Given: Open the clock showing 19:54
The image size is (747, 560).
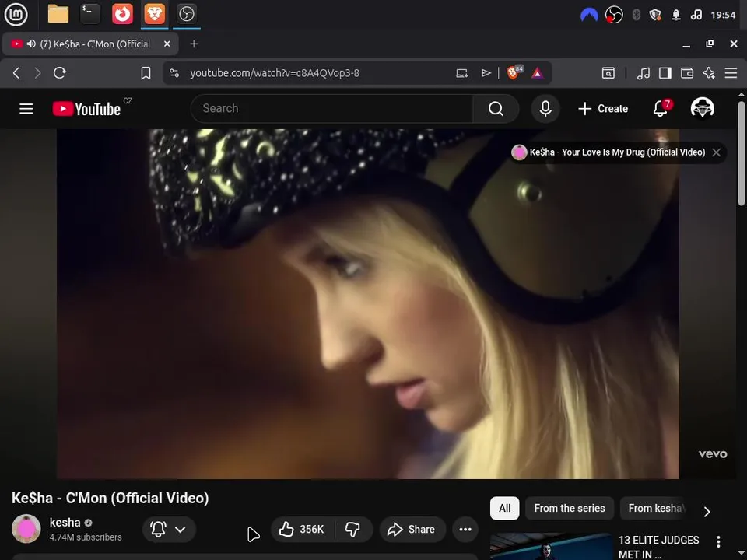Looking at the screenshot, I should 723,15.
